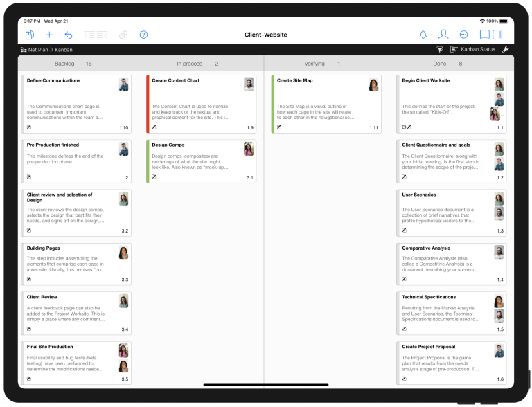
Task: Click note icon on Create Site Map card
Action: (x=279, y=127)
